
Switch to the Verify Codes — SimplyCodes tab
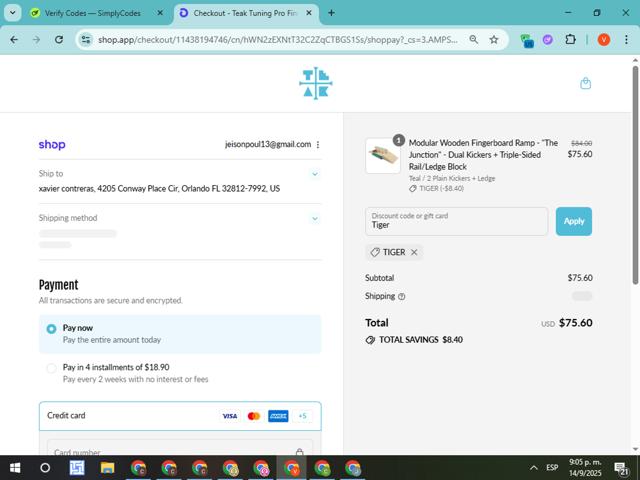click(93, 13)
